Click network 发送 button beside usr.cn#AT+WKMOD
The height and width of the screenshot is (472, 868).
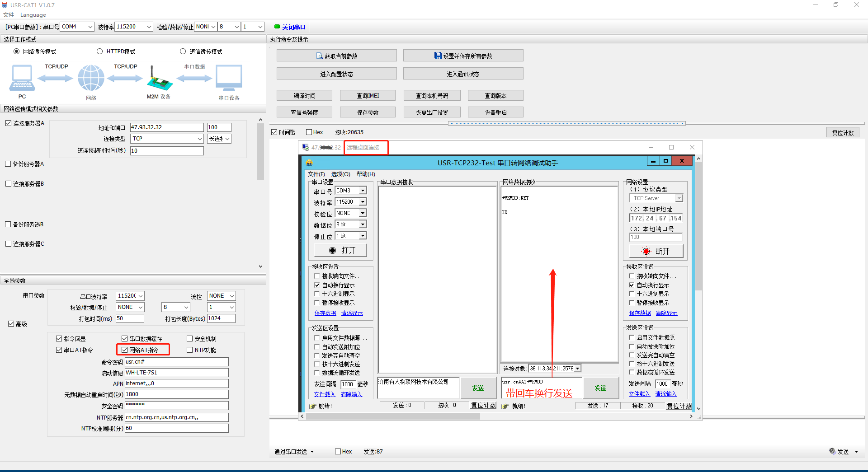point(600,388)
